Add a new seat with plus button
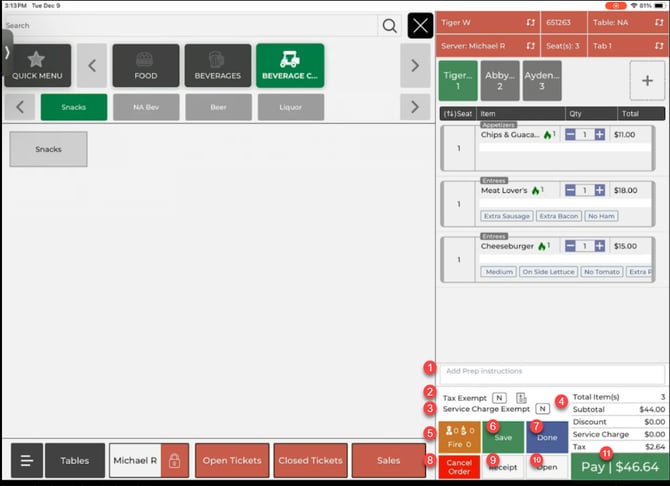This screenshot has height=486, width=670. click(646, 82)
